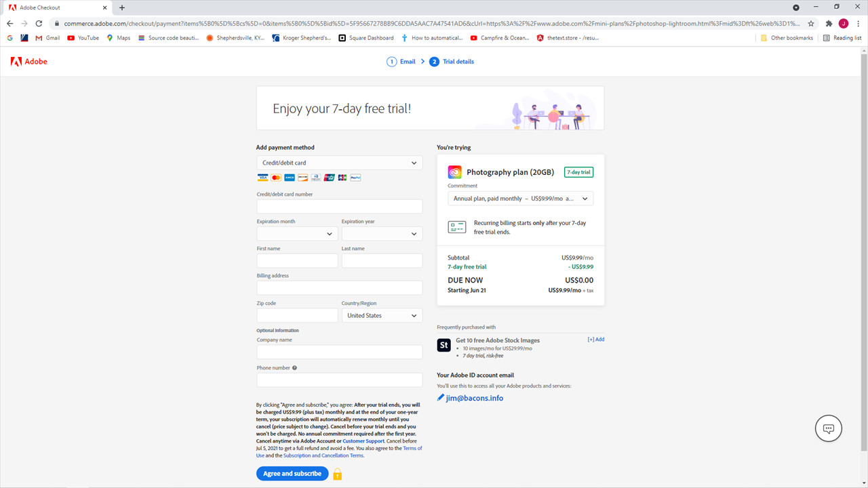Open the Expiration month dropdown

coord(297,234)
